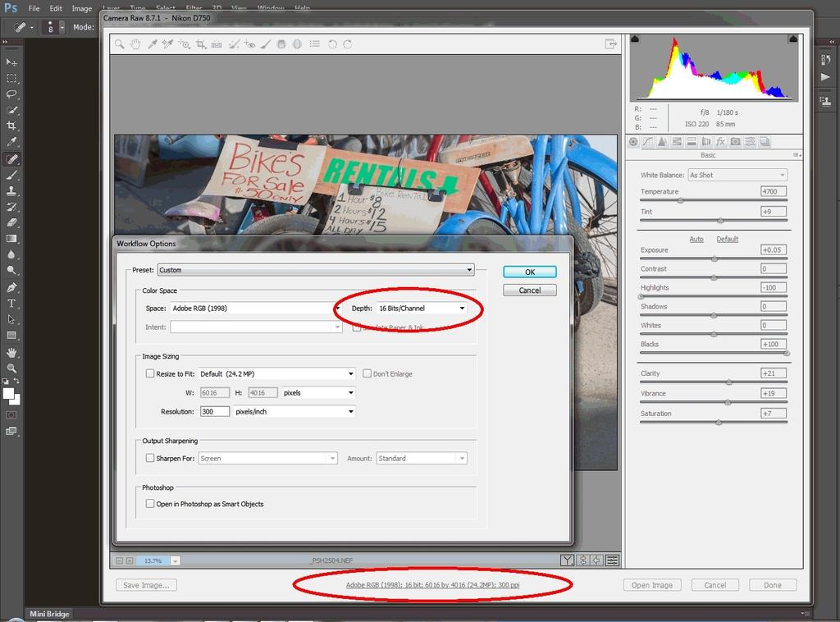Enable the Sharpen For checkbox
Screen dimensions: 840x622
coord(150,459)
